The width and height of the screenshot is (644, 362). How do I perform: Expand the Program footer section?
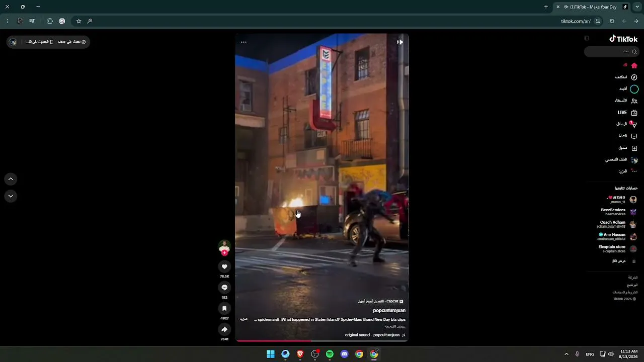point(632,285)
